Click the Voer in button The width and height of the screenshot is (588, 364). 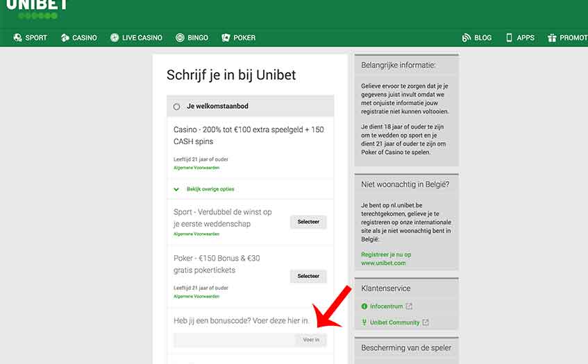click(311, 340)
